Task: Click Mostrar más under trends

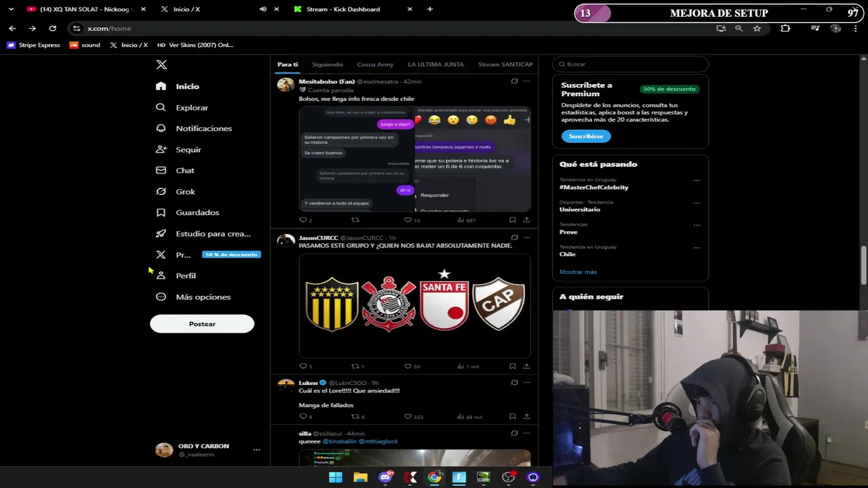Action: click(x=578, y=272)
